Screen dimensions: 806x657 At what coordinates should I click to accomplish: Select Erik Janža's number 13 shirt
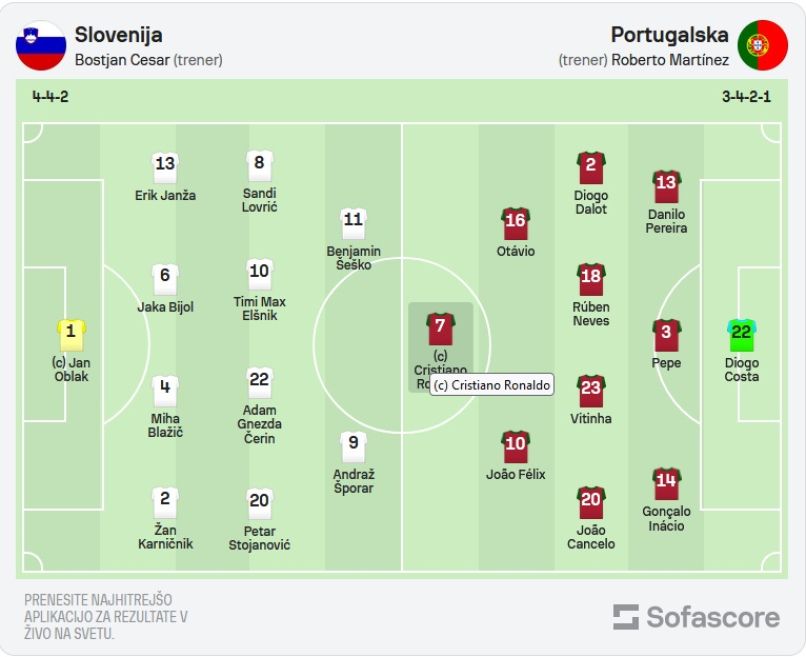pyautogui.click(x=165, y=168)
